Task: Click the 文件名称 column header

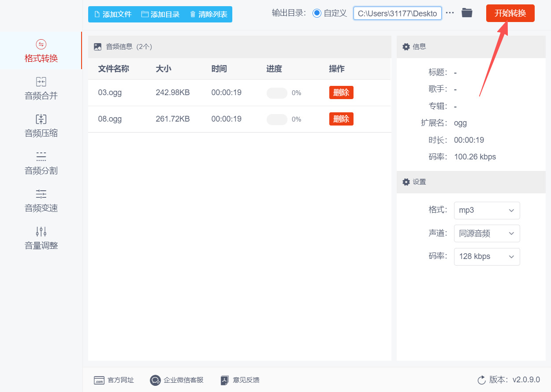Action: pyautogui.click(x=113, y=69)
